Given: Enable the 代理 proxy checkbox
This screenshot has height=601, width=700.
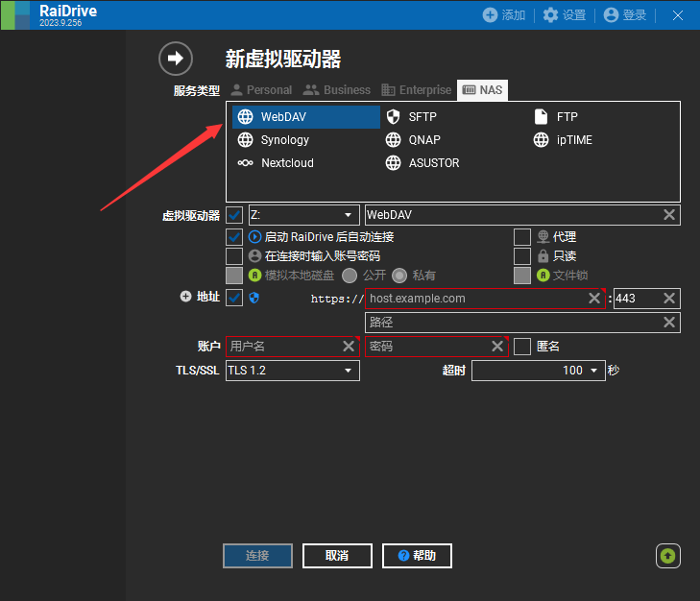Looking at the screenshot, I should 522,237.
